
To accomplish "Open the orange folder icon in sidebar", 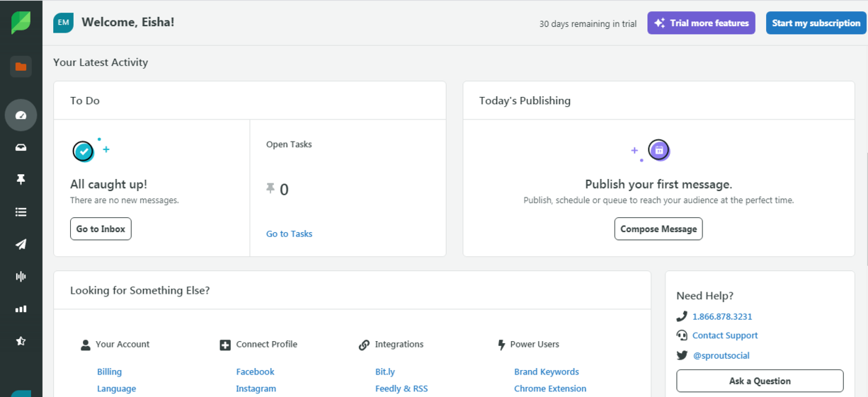I will click(x=21, y=67).
